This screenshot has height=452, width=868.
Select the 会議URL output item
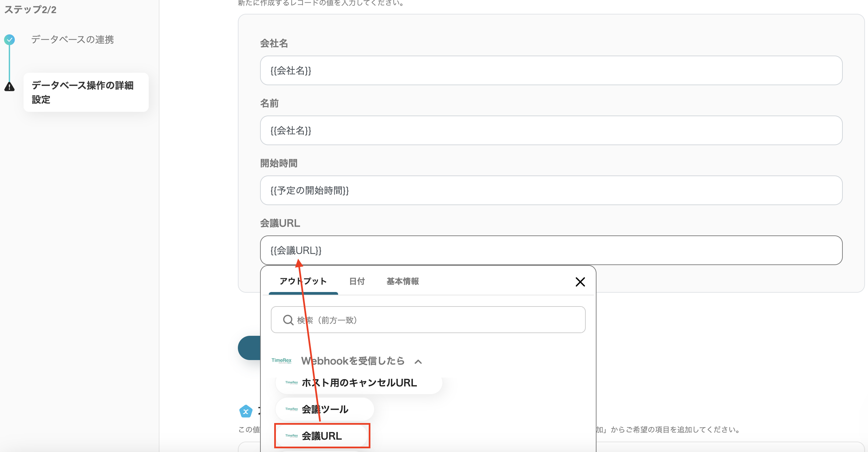[322, 436]
